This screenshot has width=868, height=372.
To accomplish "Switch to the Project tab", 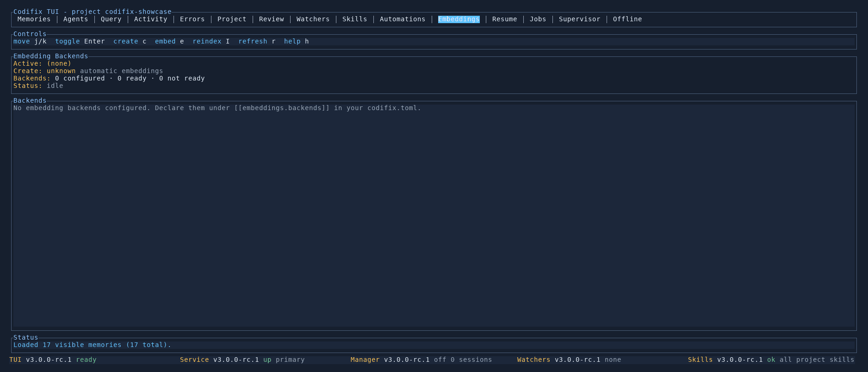I will tap(232, 19).
